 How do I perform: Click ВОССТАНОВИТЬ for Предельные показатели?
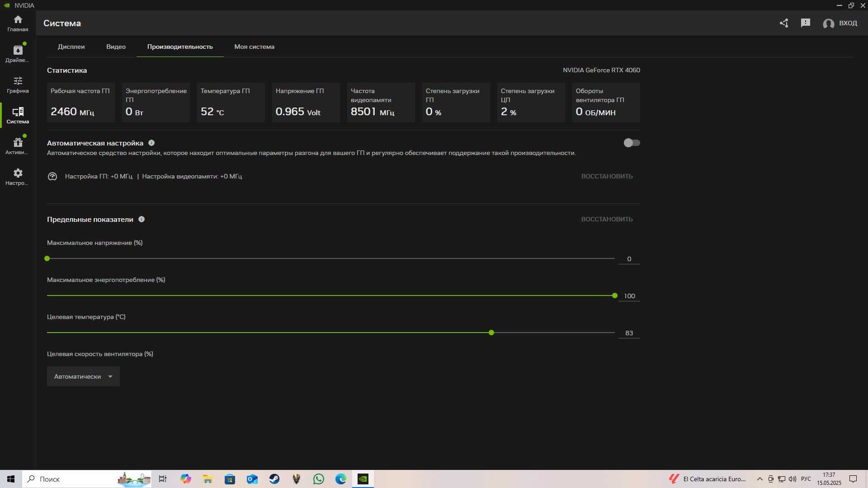click(x=607, y=219)
